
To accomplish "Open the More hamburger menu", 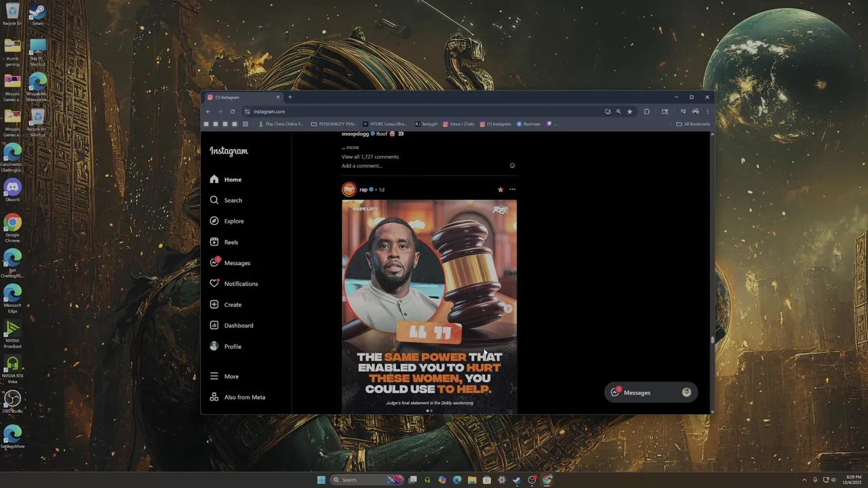I will tap(224, 376).
